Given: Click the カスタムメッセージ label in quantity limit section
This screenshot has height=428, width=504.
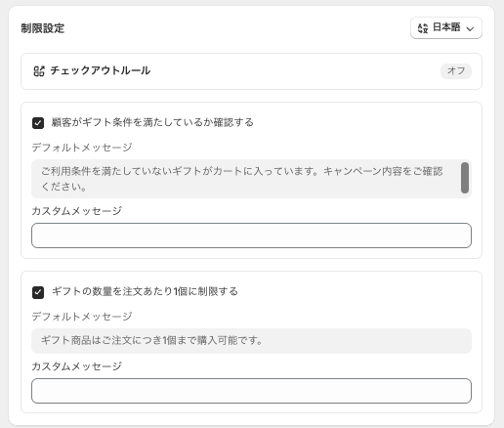Looking at the screenshot, I should 77,366.
